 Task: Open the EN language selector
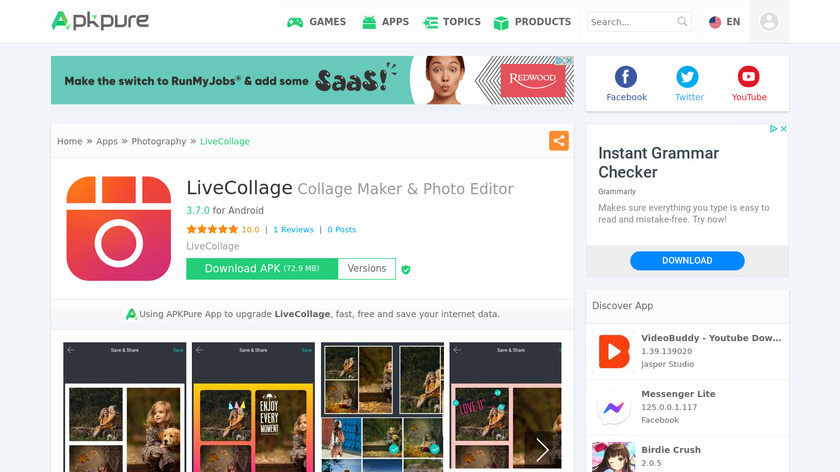(724, 22)
